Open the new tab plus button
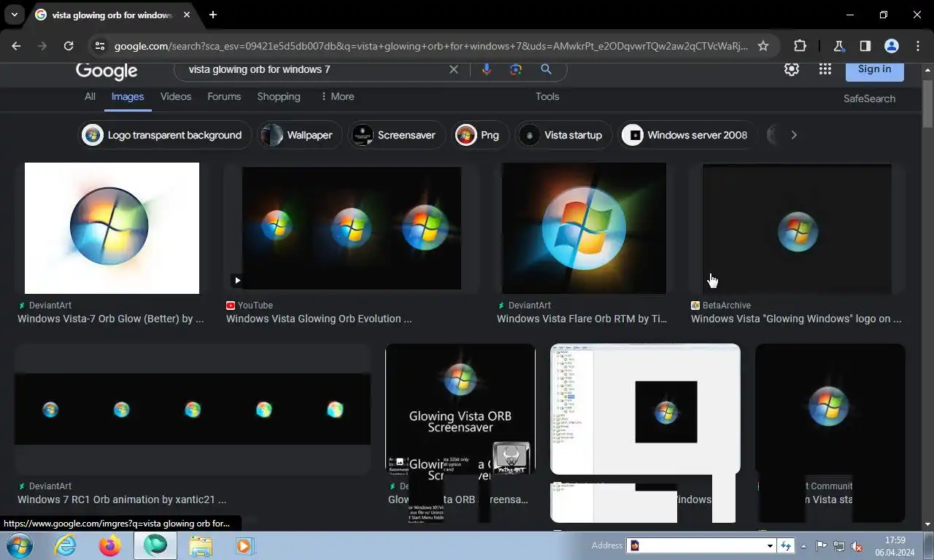Image resolution: width=934 pixels, height=560 pixels. pyautogui.click(x=212, y=15)
